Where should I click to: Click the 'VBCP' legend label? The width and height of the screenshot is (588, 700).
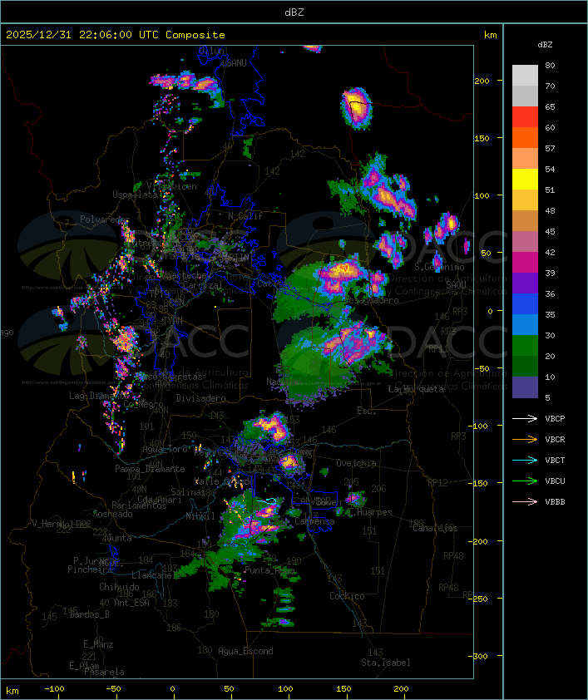(x=555, y=419)
